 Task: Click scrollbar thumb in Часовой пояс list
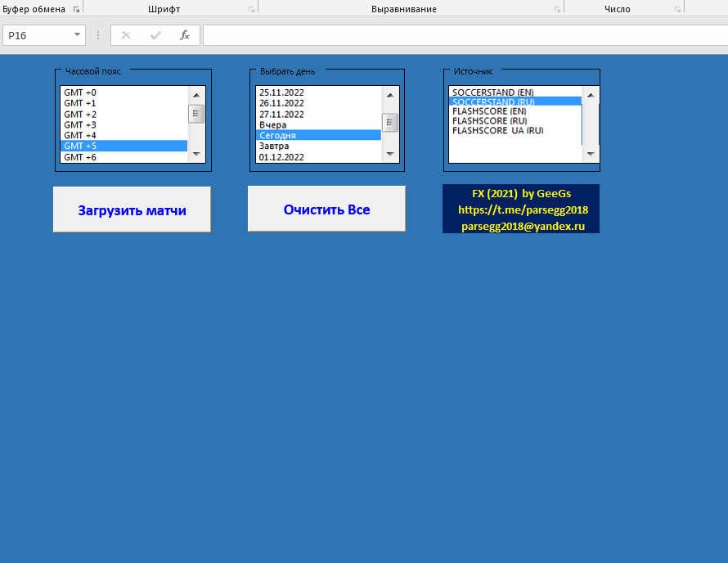click(196, 114)
